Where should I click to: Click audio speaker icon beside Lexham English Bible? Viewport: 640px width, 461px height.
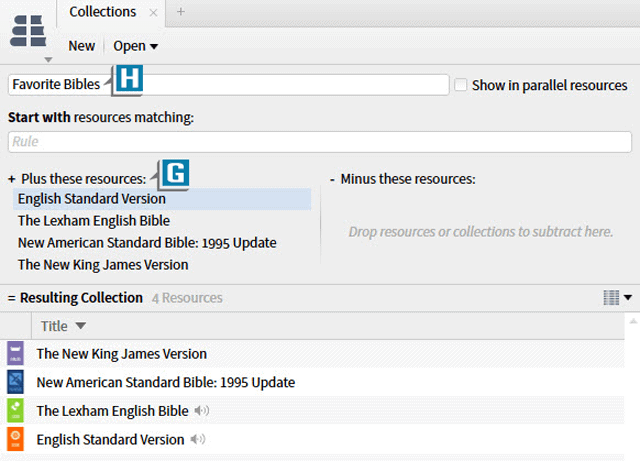coord(202,411)
